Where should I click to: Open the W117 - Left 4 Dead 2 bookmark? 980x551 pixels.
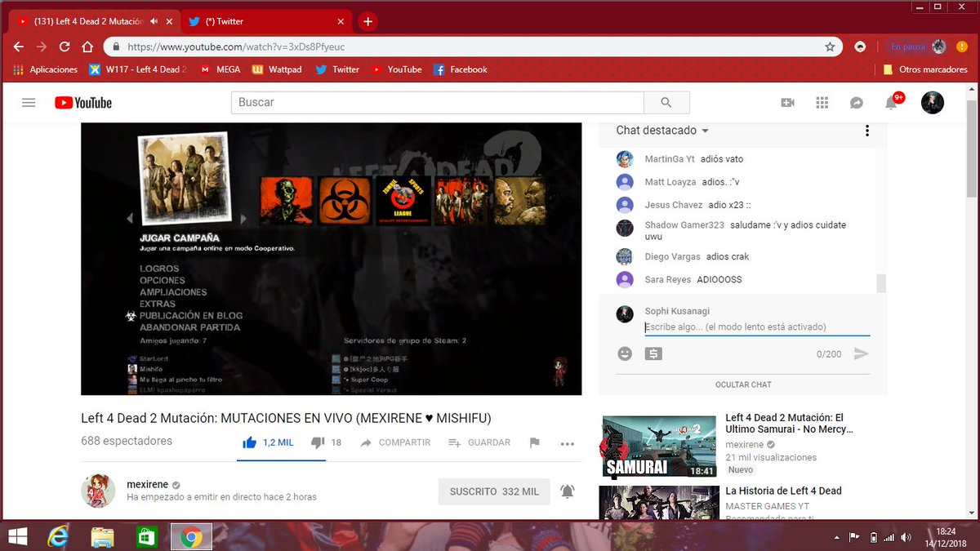coord(138,69)
